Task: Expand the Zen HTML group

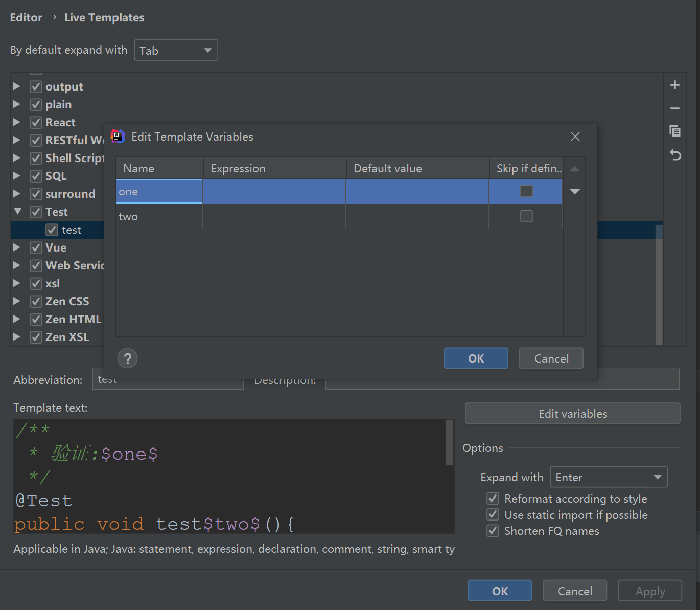Action: pos(17,319)
